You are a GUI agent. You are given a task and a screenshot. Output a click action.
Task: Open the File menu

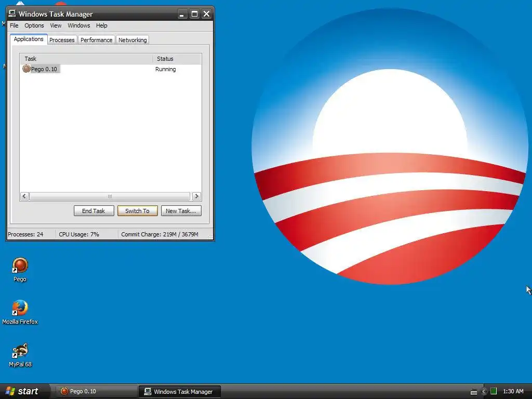14,25
